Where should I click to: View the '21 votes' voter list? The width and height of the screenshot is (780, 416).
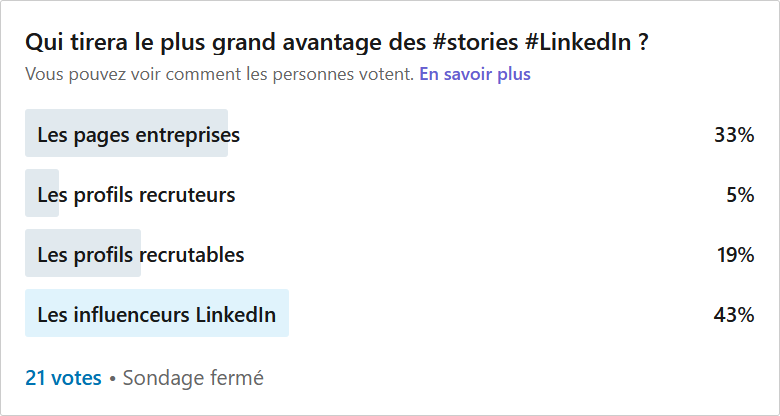(63, 378)
